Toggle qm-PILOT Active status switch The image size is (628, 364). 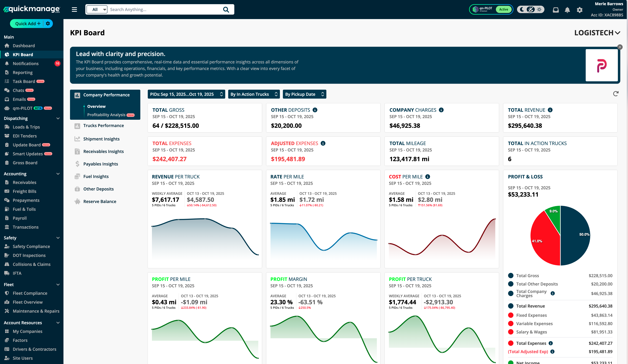point(503,10)
